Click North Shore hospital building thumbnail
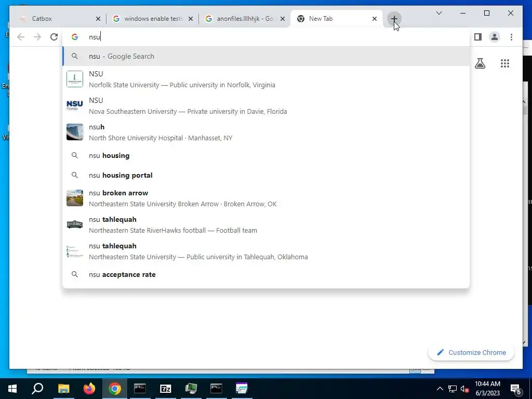Image resolution: width=532 pixels, height=399 pixels. (x=75, y=132)
